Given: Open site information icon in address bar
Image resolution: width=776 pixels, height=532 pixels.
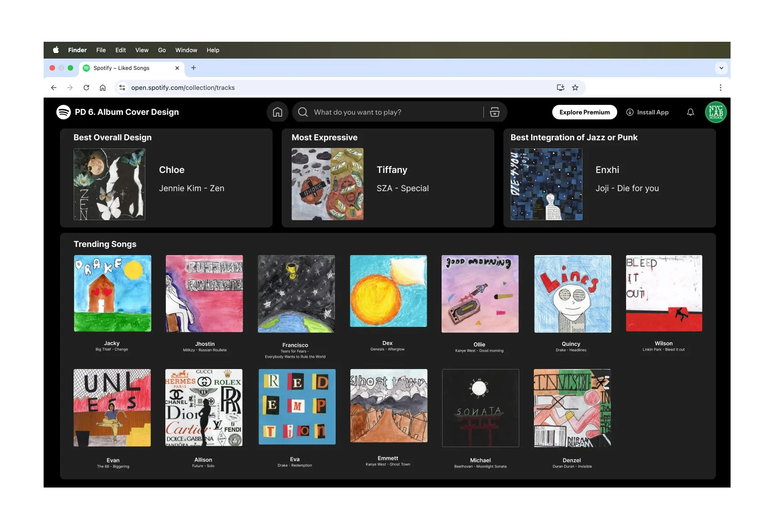Looking at the screenshot, I should (122, 88).
